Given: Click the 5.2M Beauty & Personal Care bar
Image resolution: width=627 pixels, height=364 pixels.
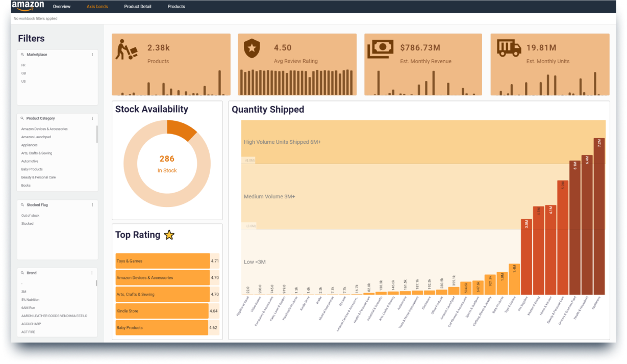Looking at the screenshot, I should pos(563,238).
